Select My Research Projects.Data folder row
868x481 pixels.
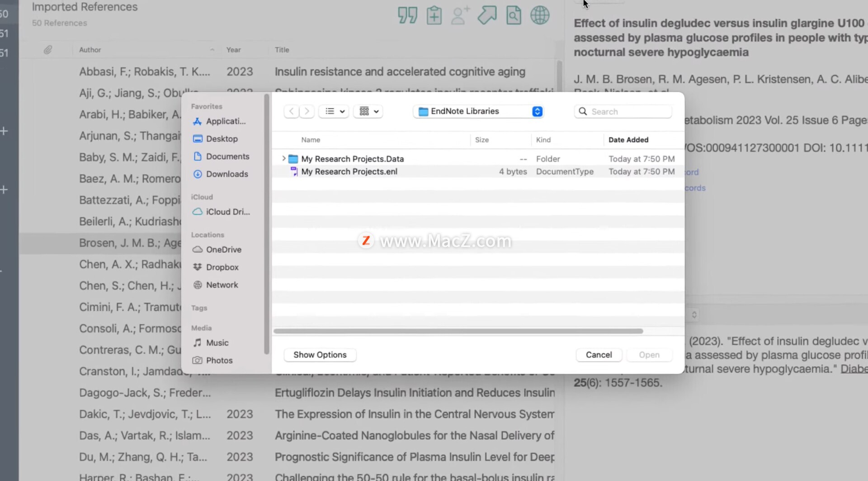point(478,159)
